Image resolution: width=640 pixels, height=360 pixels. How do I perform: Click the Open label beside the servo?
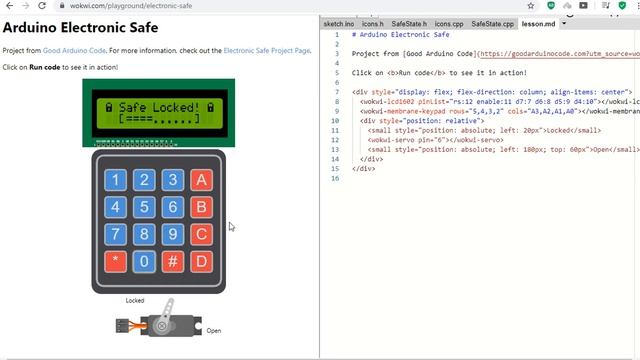214,331
